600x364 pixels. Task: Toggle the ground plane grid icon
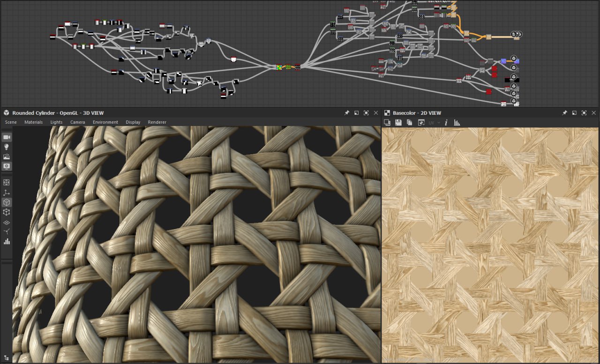[7, 222]
